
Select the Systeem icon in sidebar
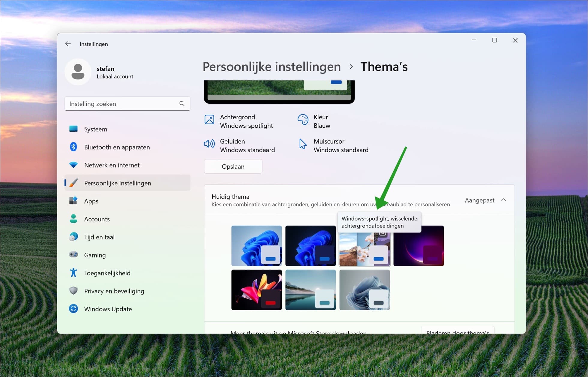tap(73, 129)
